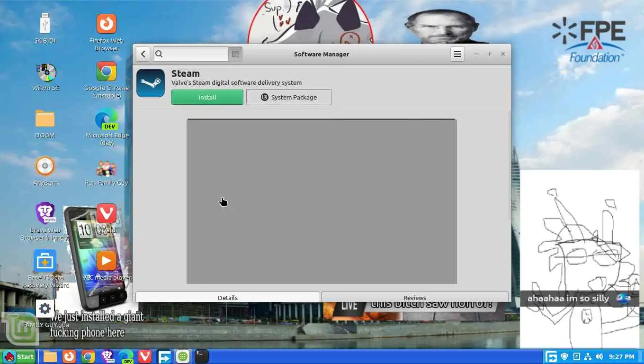644x364 pixels.
Task: Click the Steam app logo icon
Action: 151,83
